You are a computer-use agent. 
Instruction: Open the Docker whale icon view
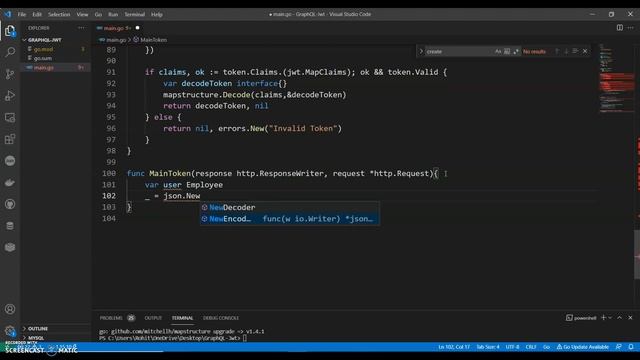10,182
